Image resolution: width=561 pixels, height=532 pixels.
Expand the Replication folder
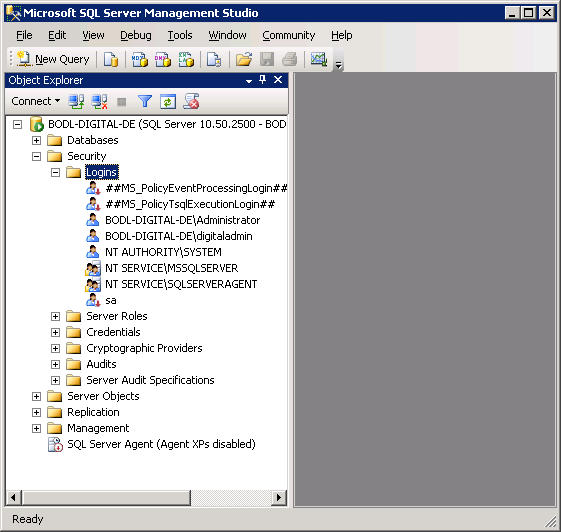pos(36,413)
